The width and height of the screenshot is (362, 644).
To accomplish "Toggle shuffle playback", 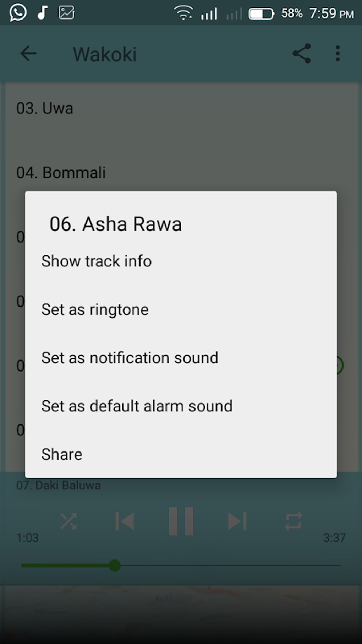I will [x=68, y=521].
